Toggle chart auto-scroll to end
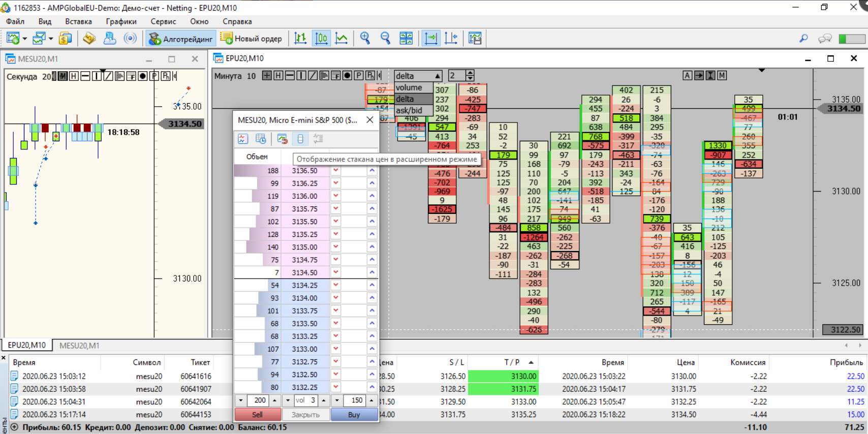The height and width of the screenshot is (434, 868). [x=431, y=38]
